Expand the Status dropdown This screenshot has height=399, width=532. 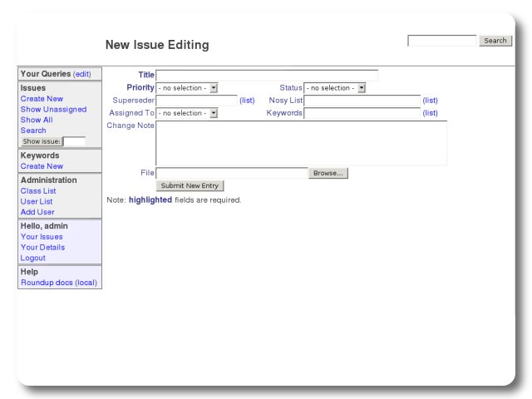pos(335,87)
